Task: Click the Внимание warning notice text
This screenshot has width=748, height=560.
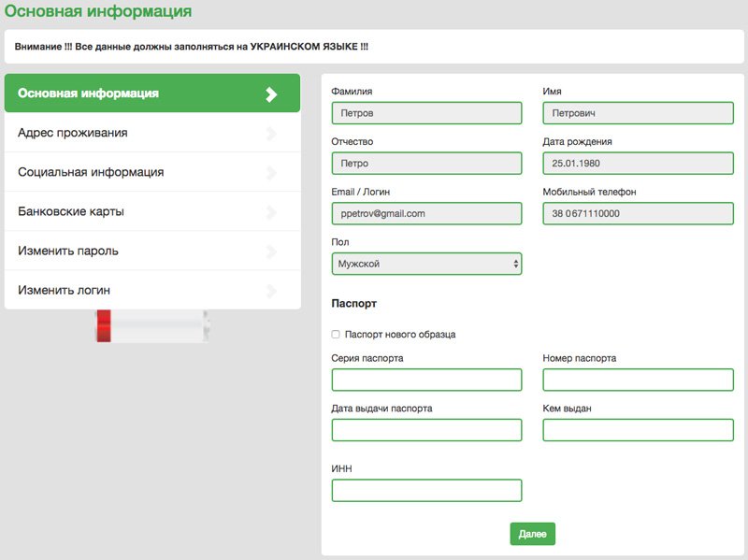Action: [x=192, y=47]
